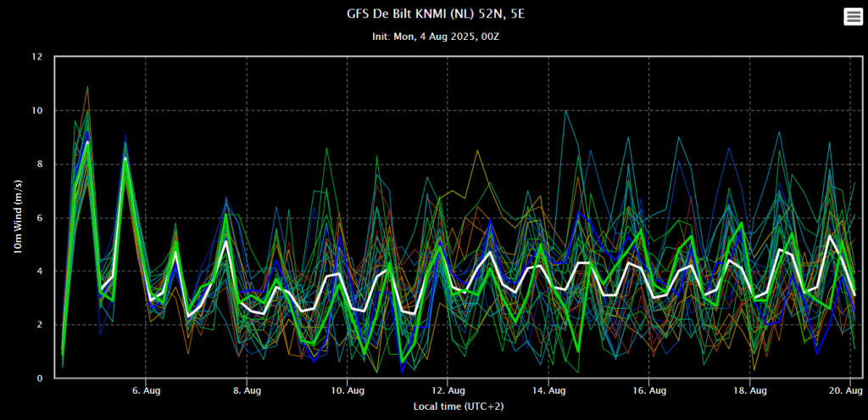
Task: Select the 6. Aug x-axis label
Action: pos(146,390)
